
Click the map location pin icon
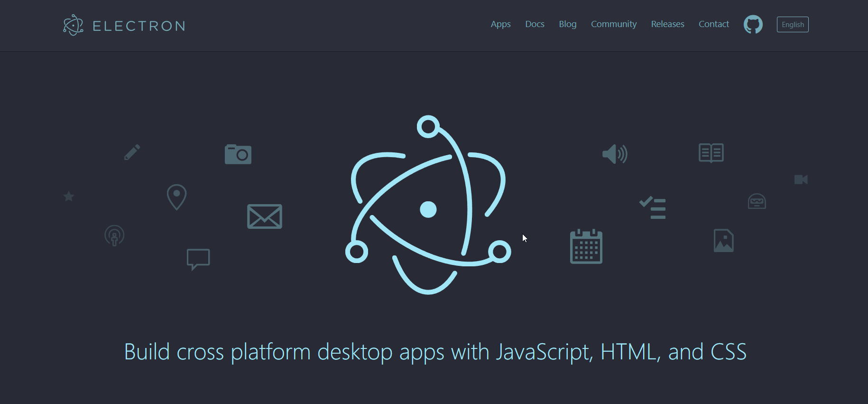point(176,197)
